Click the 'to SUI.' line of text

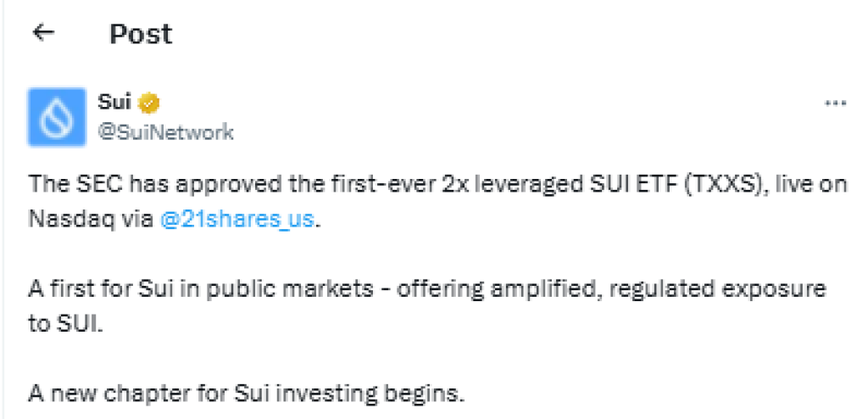point(64,324)
